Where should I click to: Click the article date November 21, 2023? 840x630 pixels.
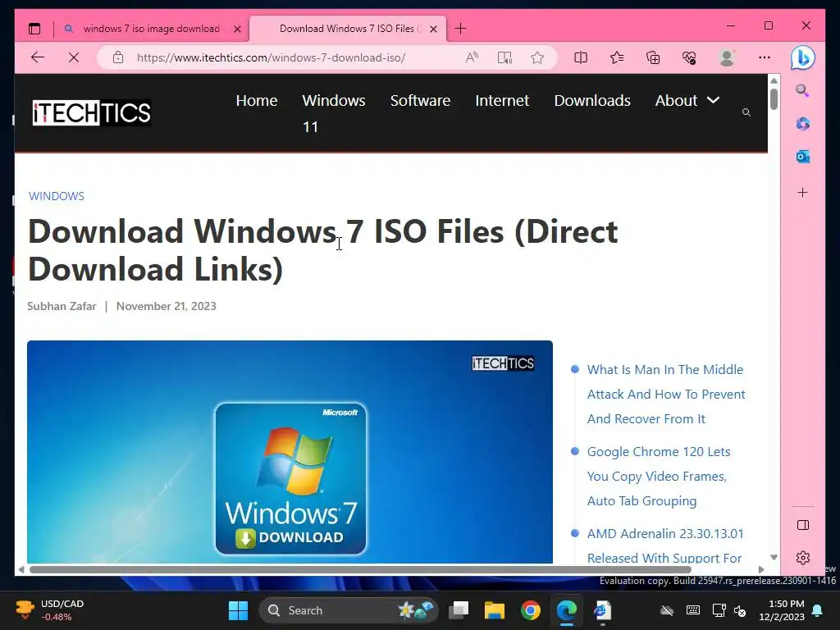pyautogui.click(x=166, y=307)
